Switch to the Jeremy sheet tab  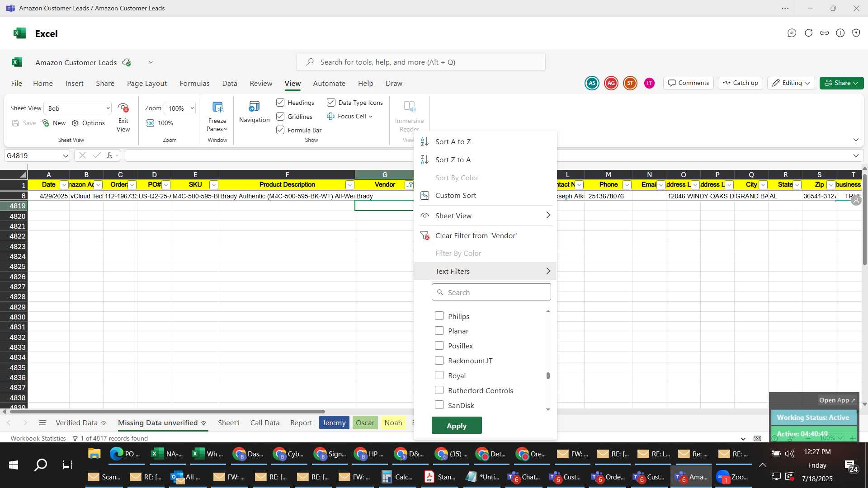click(x=334, y=423)
